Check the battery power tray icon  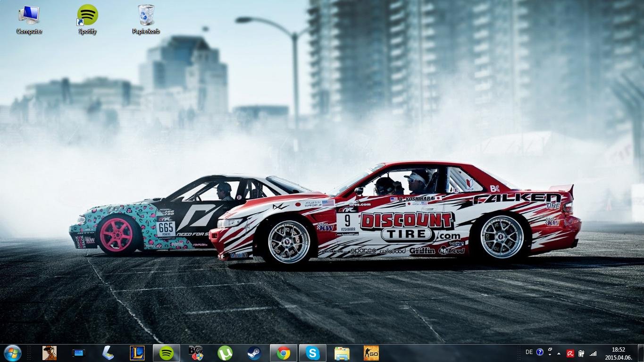click(582, 354)
